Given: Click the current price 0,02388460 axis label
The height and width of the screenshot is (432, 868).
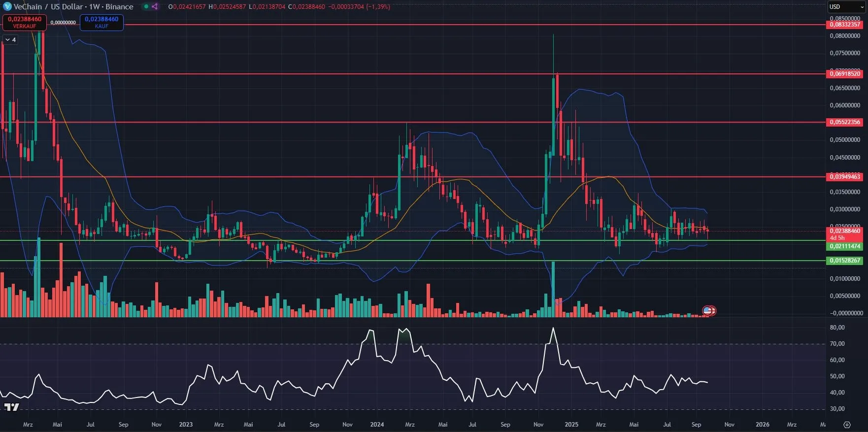Looking at the screenshot, I should click(844, 231).
